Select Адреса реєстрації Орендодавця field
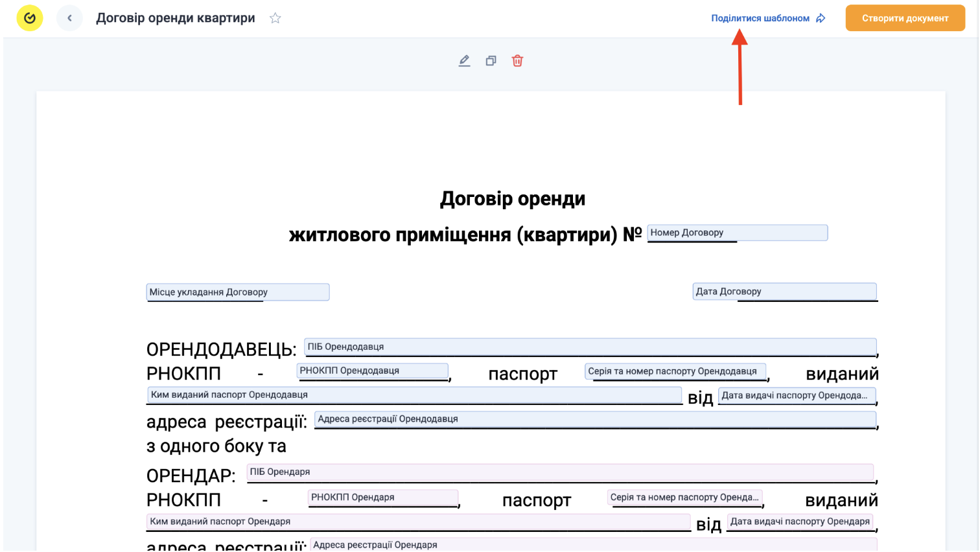980x552 pixels. point(595,419)
